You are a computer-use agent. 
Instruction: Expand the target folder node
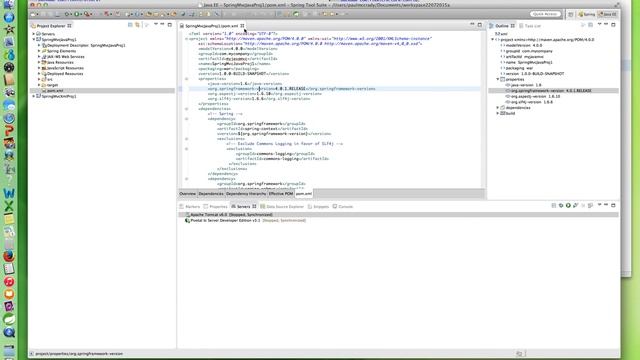[x=39, y=85]
